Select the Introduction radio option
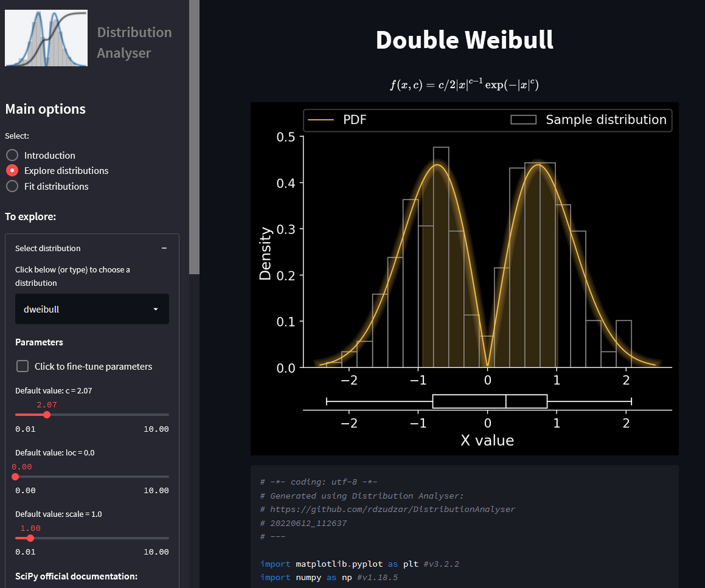Screen dimensions: 705x588 12,155
